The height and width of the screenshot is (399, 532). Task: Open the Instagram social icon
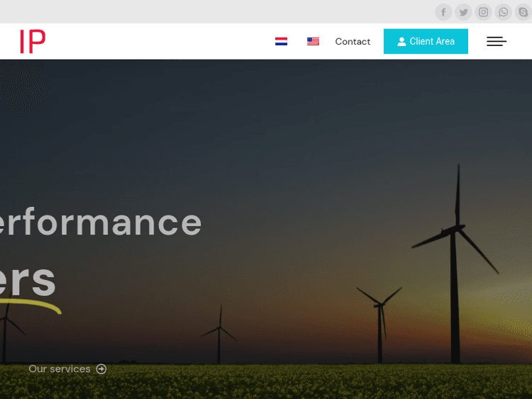(483, 12)
